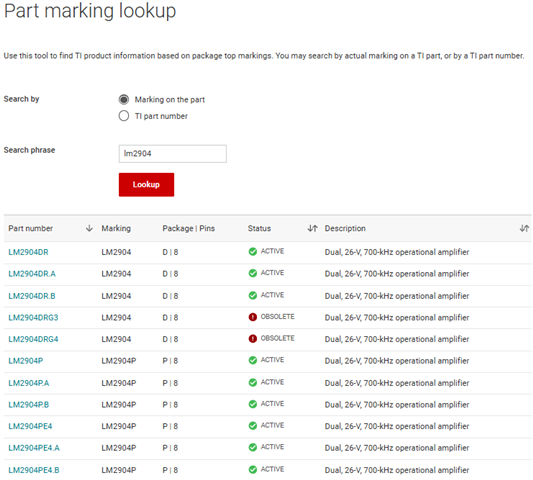
Task: Select Marking on the part radio button
Action: coord(124,99)
